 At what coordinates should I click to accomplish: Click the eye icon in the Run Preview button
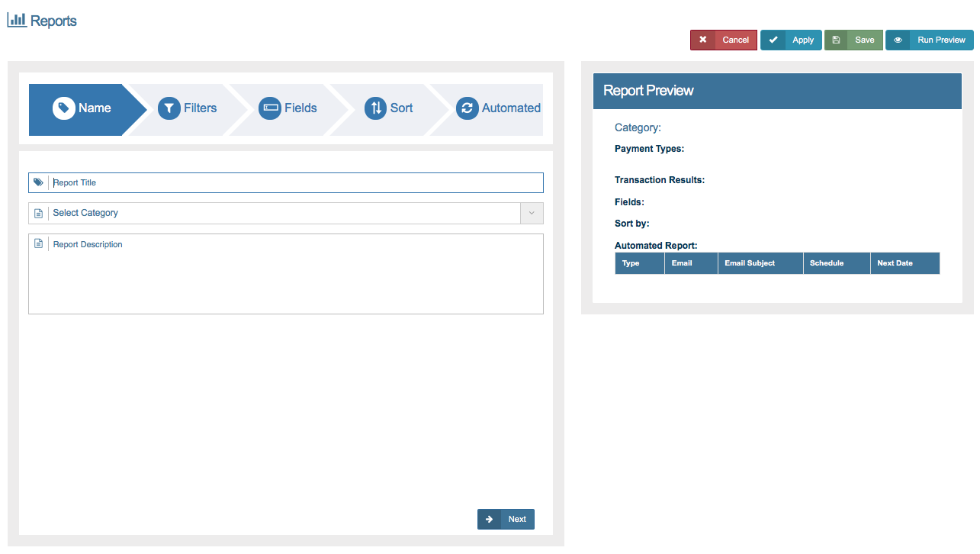(898, 40)
